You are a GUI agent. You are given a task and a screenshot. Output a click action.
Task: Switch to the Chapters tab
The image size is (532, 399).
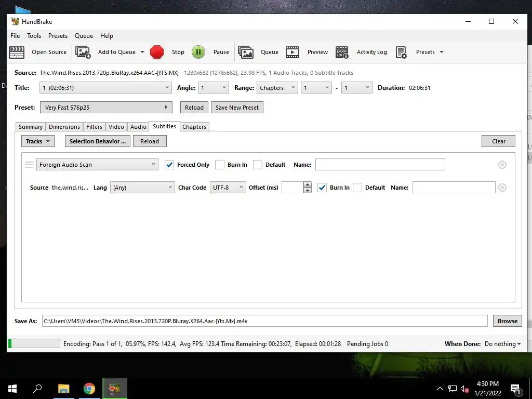(x=194, y=127)
